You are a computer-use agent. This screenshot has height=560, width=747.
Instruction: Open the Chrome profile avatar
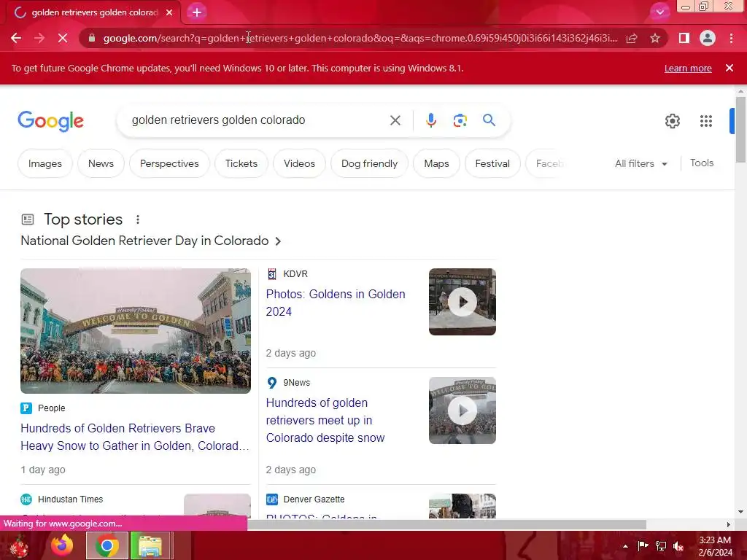[x=708, y=38]
